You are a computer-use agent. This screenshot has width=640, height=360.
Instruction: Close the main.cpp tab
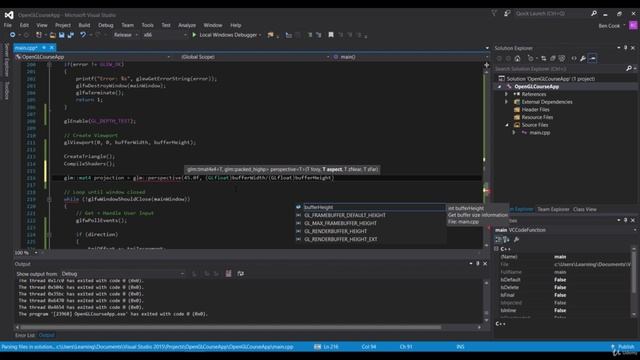point(52,48)
